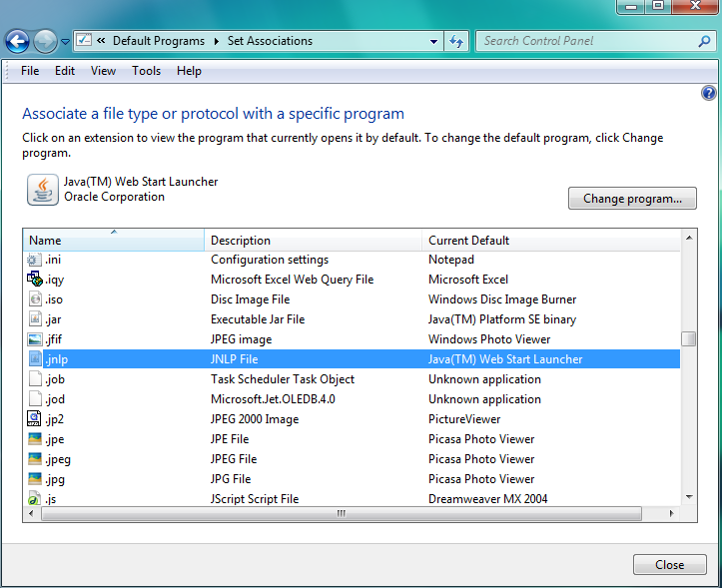Image resolution: width=722 pixels, height=588 pixels.
Task: Select the .jpg file icon
Action: tap(35, 479)
